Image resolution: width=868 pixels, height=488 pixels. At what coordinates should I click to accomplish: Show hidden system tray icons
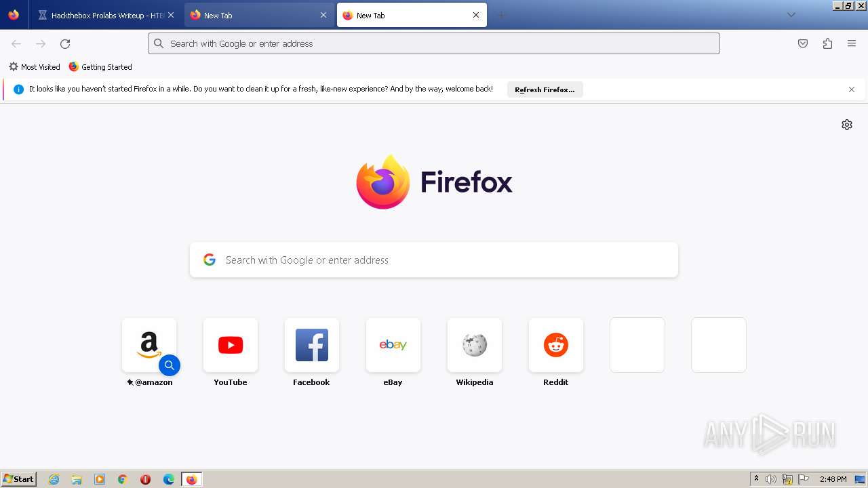[x=756, y=479]
